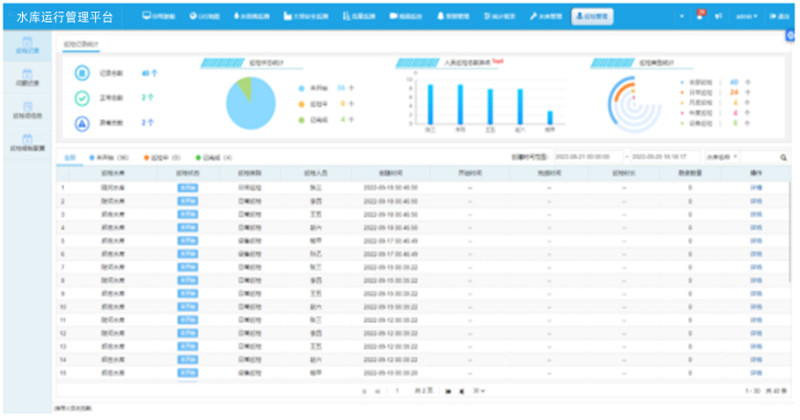Screen dimensions: 800x420
Task: Click the start date input field
Action: (x=585, y=157)
